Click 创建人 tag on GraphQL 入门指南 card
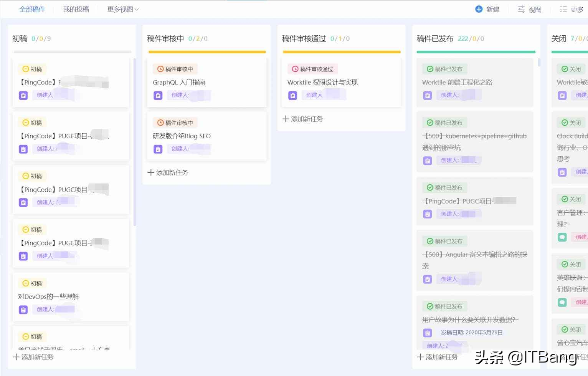588x376 pixels. click(x=188, y=95)
